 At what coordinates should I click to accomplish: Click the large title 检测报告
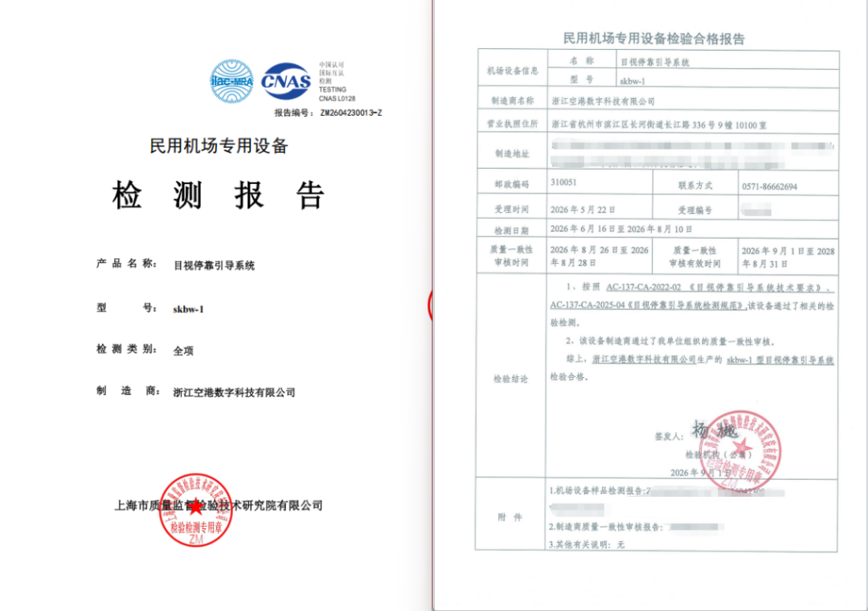(x=218, y=195)
